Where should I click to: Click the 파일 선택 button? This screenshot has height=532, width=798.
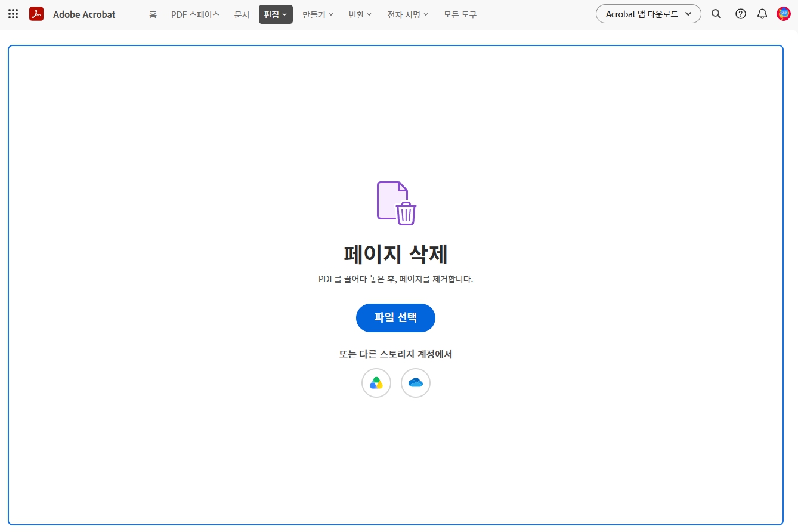pos(395,318)
